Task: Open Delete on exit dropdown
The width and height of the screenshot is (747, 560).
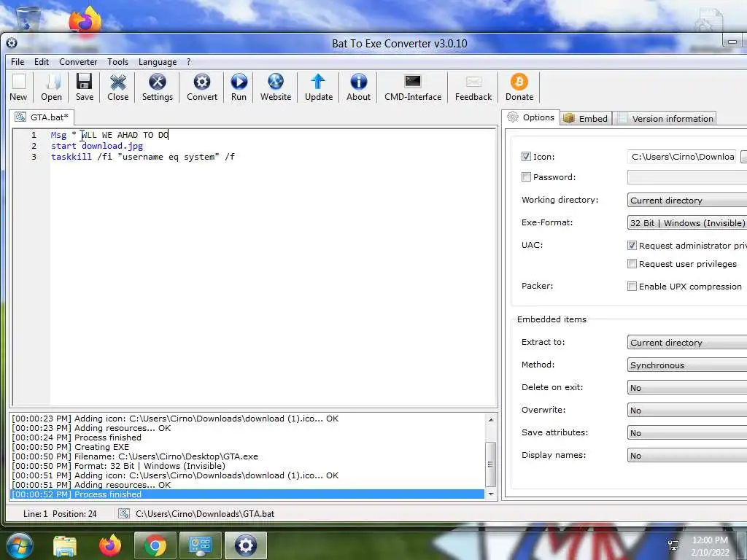Action: (687, 388)
